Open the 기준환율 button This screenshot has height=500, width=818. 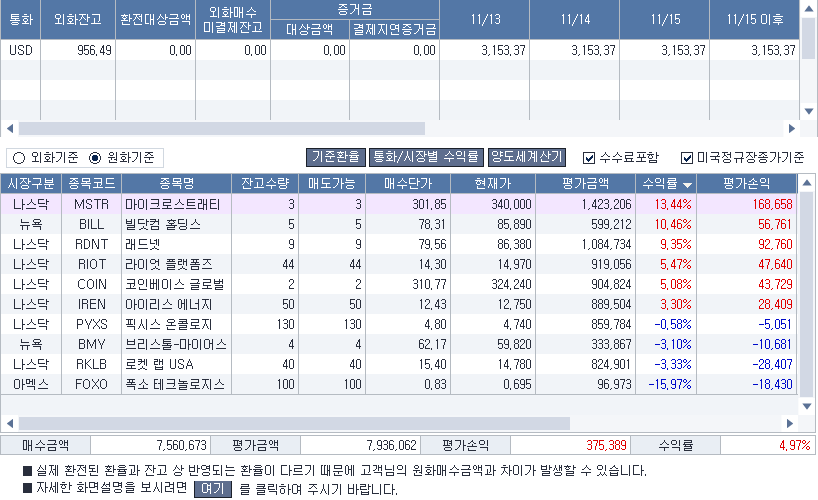(x=335, y=157)
